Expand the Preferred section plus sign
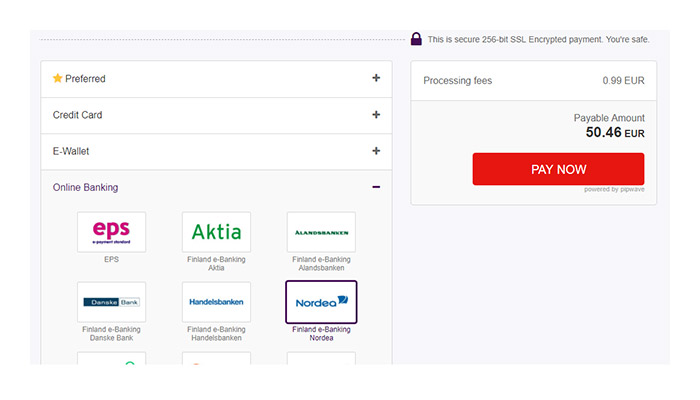Image resolution: width=700 pixels, height=400 pixels. tap(376, 78)
